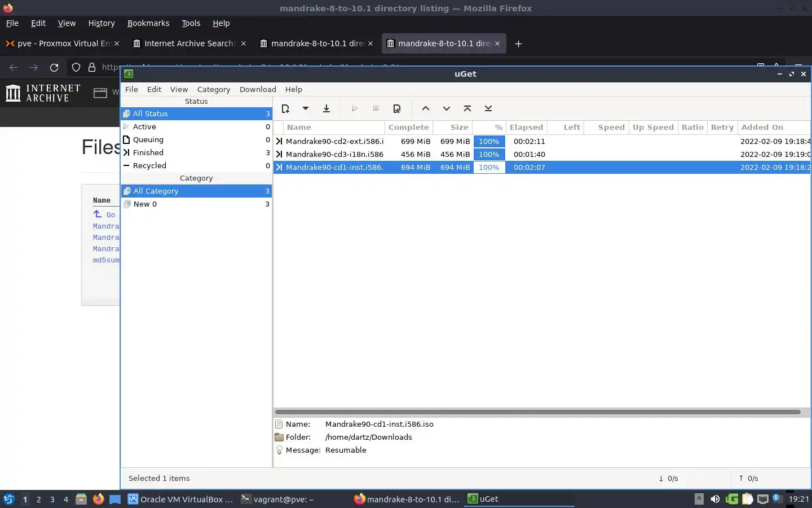
Task: Click the Move to Bottom icon
Action: [x=488, y=108]
